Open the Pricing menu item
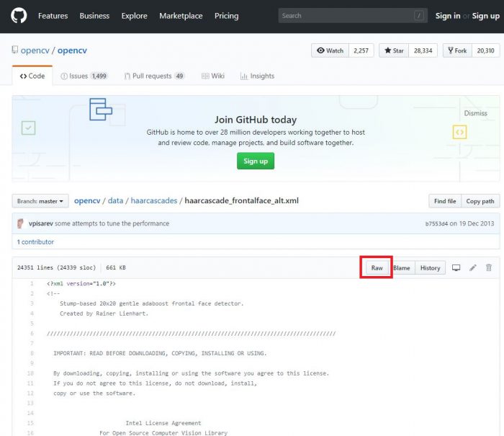The width and height of the screenshot is (504, 436). [x=227, y=16]
